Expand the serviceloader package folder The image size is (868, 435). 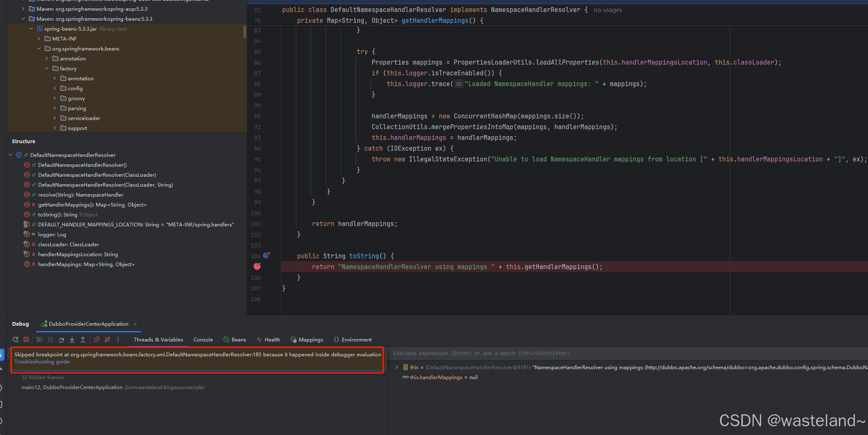click(54, 118)
